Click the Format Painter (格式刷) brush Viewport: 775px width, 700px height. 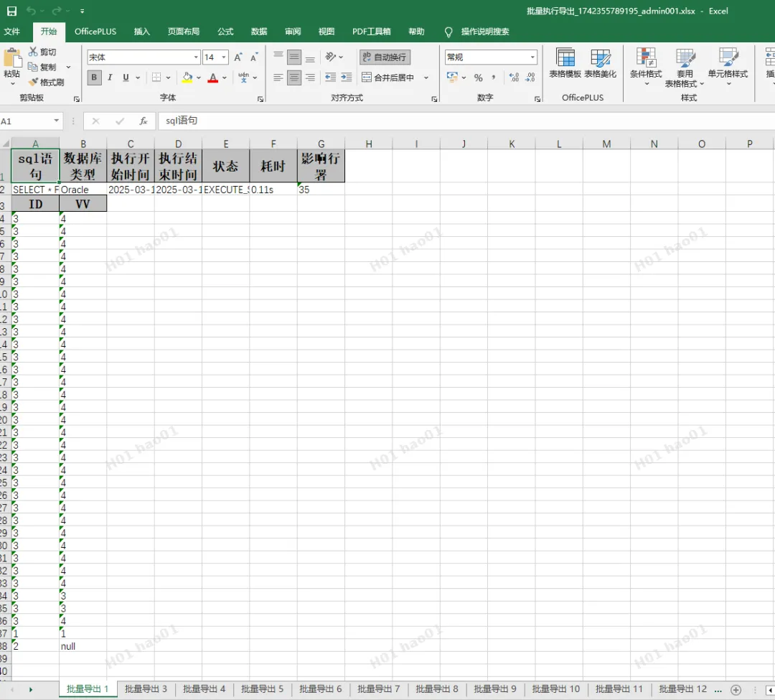point(33,83)
